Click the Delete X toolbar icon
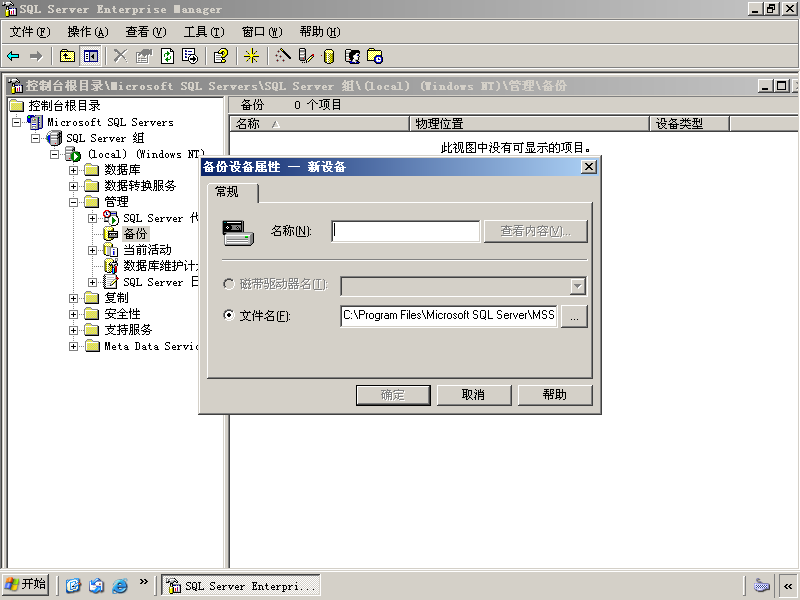The height and width of the screenshot is (600, 800). tap(120, 56)
